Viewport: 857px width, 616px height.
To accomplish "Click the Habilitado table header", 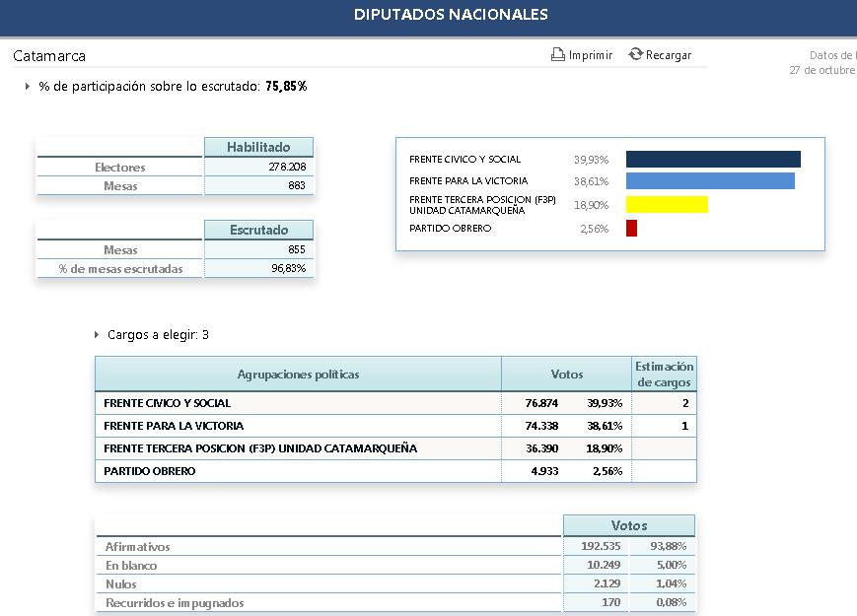I will (x=258, y=147).
